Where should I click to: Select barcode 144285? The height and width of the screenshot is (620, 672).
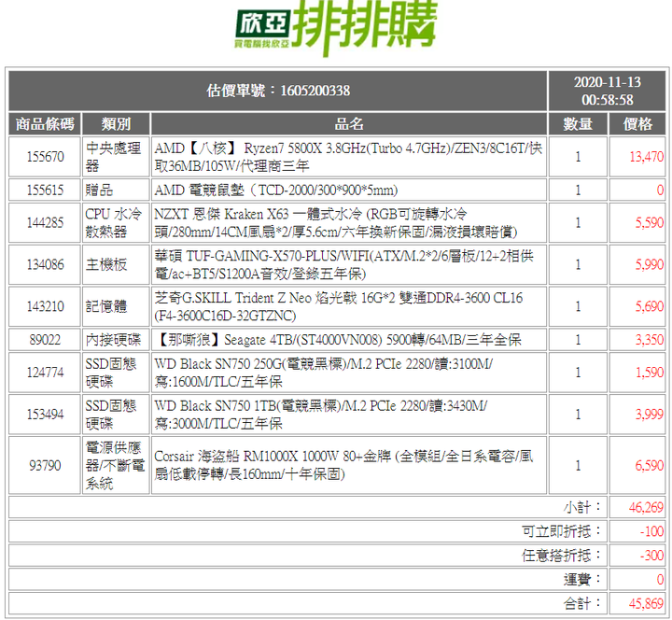(45, 223)
